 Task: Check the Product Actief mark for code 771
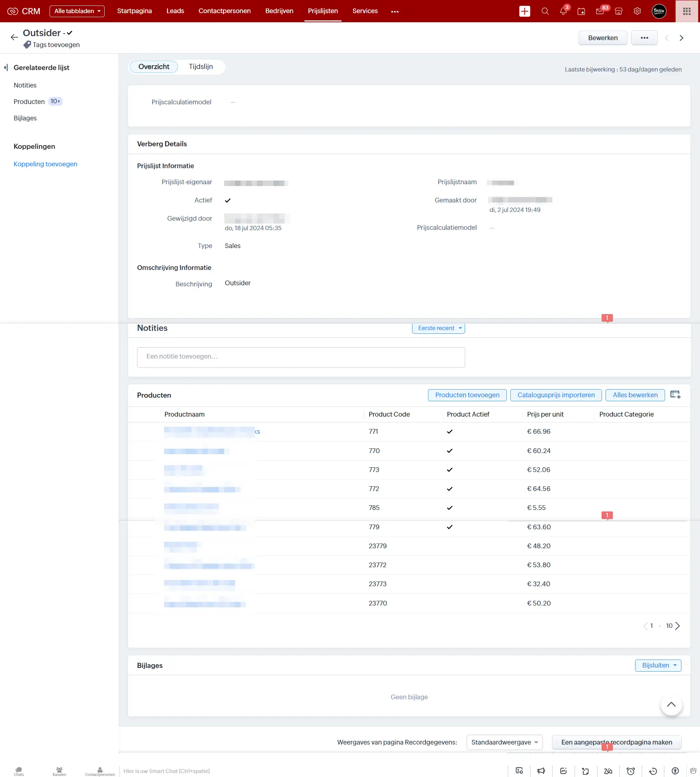(449, 432)
